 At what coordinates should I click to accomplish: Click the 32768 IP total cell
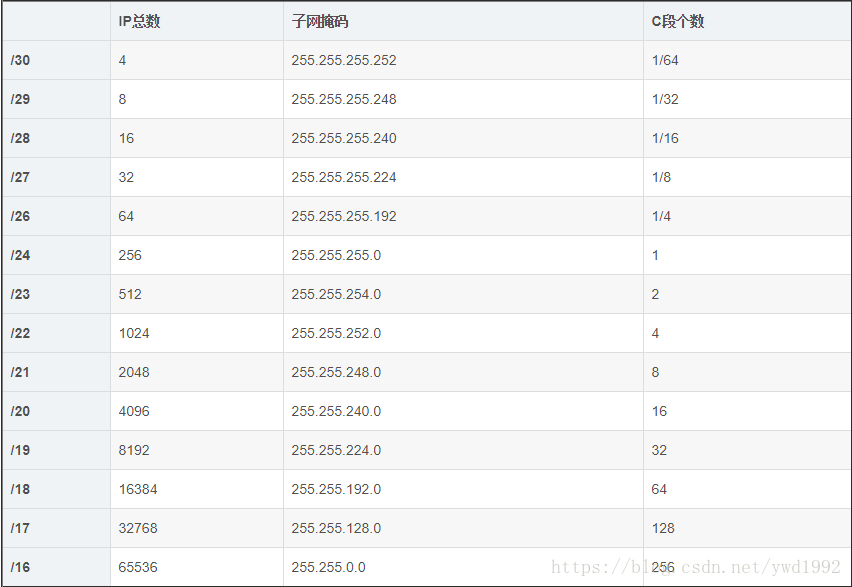138,528
